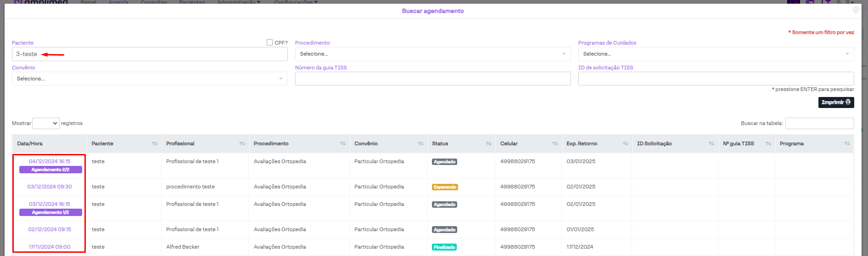The height and width of the screenshot is (256, 868).
Task: Sort table by Paciente column arrows
Action: point(154,144)
